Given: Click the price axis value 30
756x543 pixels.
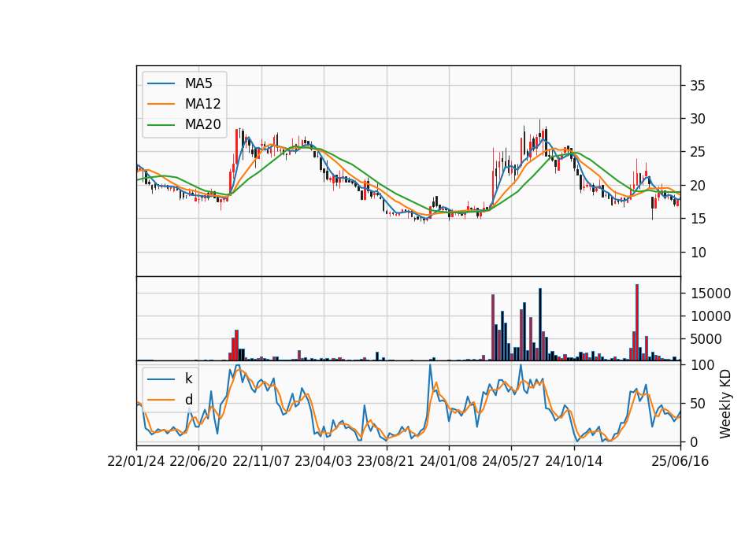Looking at the screenshot, I should [x=698, y=119].
